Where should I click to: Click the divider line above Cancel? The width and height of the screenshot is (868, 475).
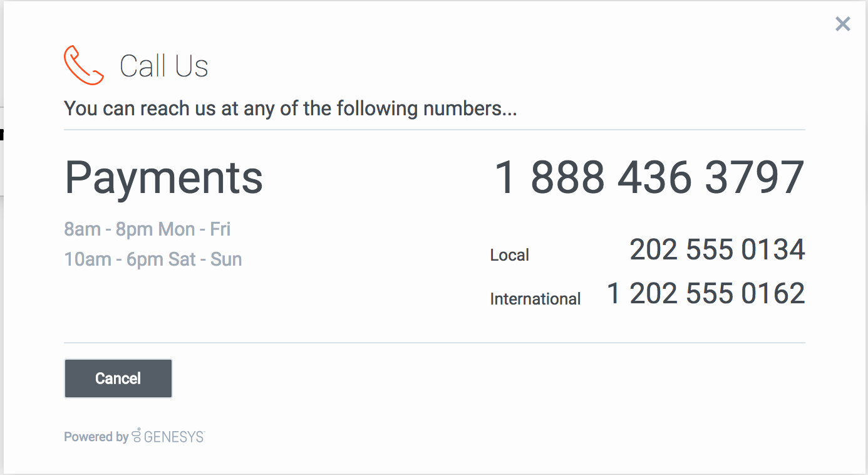click(x=434, y=343)
